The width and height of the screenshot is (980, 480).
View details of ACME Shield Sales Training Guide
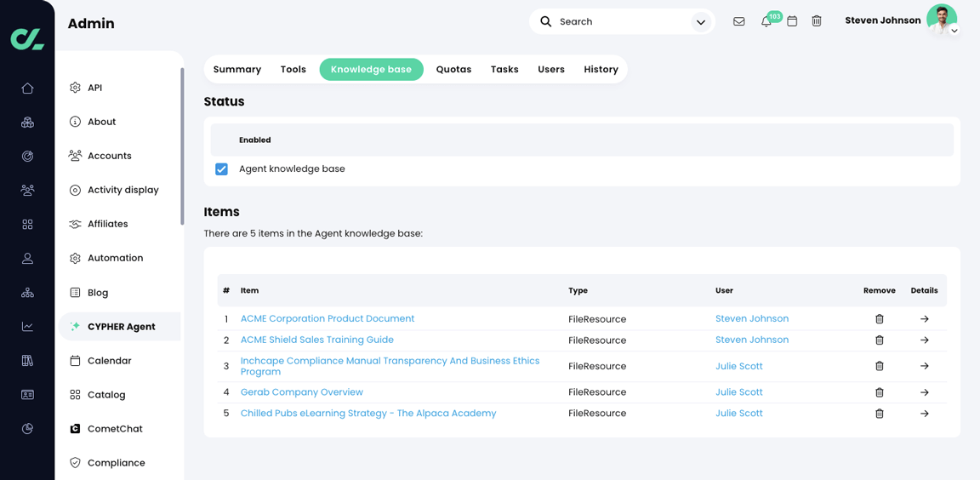925,340
